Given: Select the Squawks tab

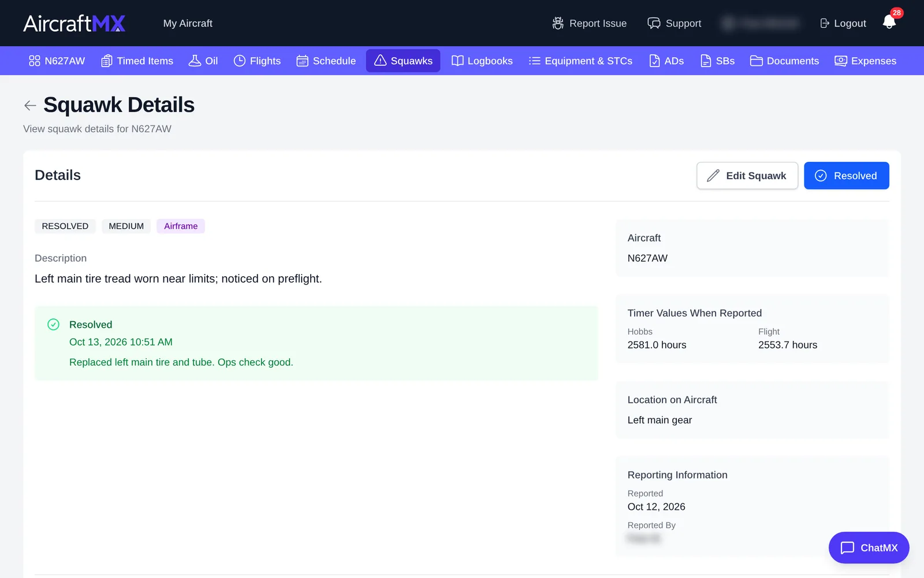Looking at the screenshot, I should [403, 61].
